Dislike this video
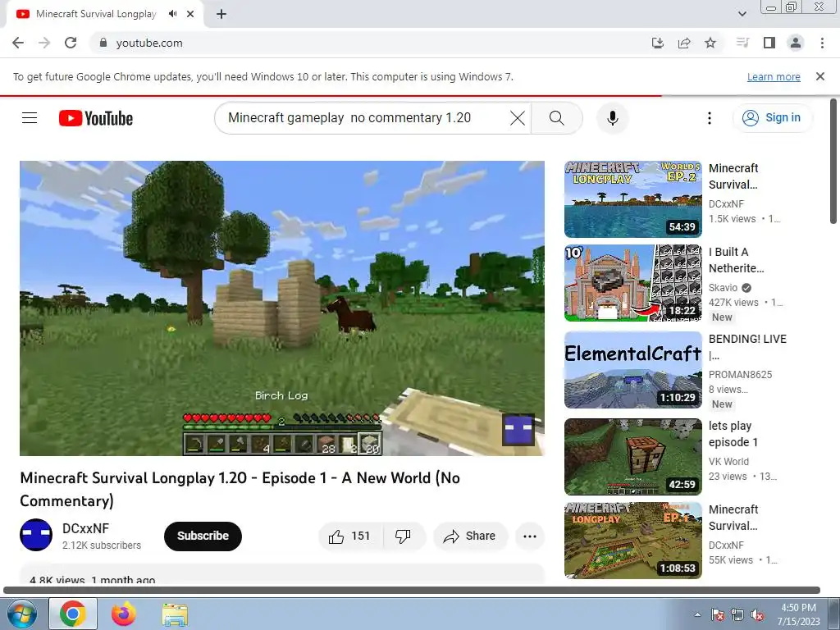Screen dimensions: 840x630 click(x=404, y=536)
